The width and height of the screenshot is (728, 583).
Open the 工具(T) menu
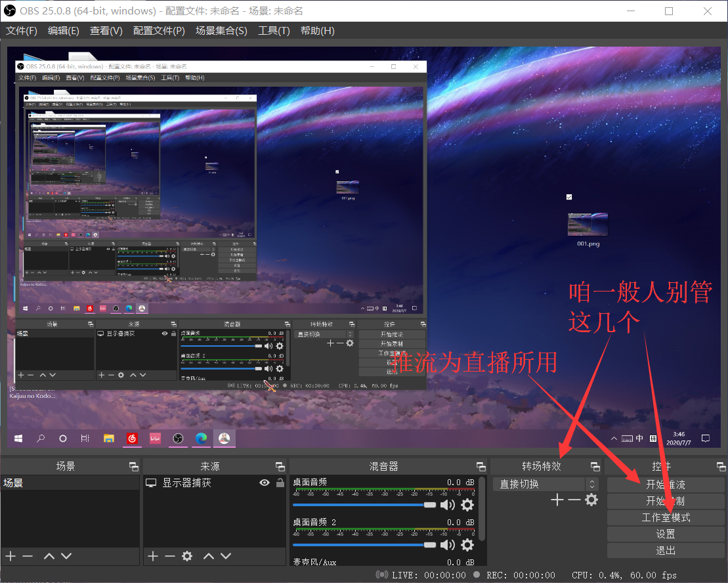tap(274, 31)
